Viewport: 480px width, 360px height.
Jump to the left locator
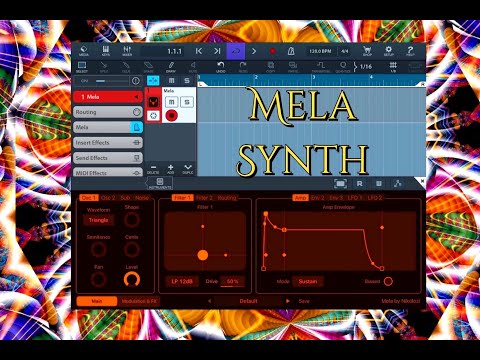coord(199,51)
